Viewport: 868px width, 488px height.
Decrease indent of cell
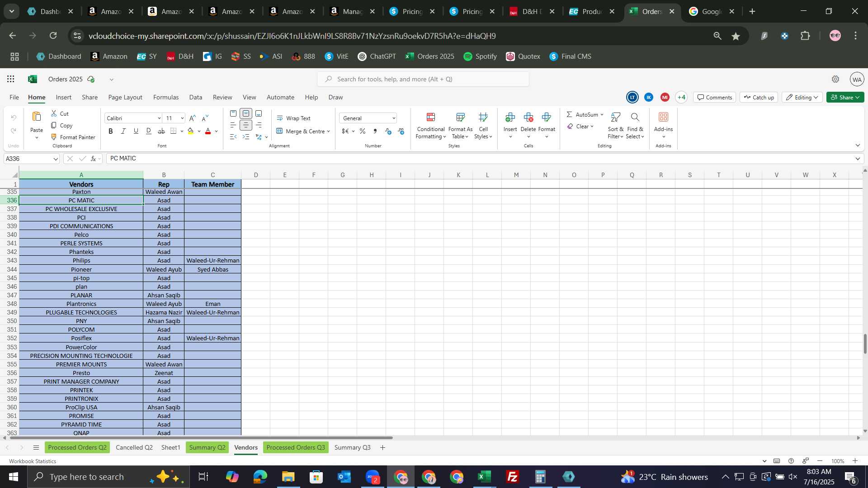click(233, 136)
